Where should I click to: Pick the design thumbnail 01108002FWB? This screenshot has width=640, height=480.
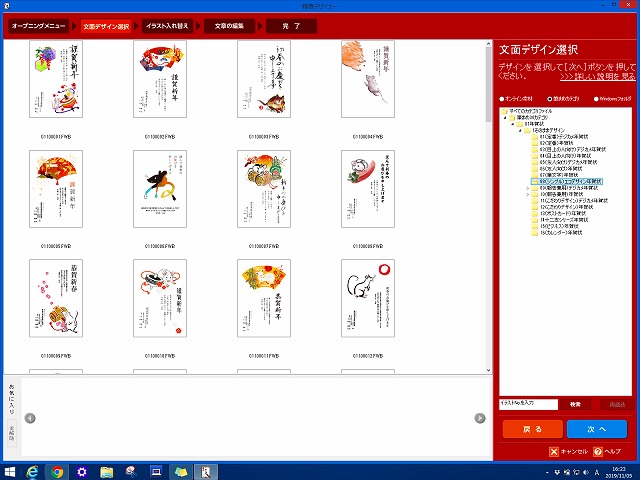tap(160, 79)
